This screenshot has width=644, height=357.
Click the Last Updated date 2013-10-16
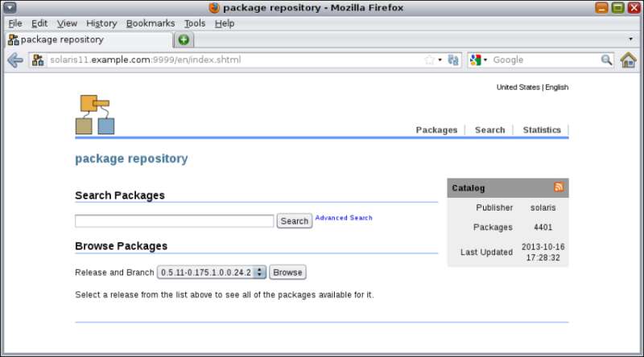[x=543, y=247]
